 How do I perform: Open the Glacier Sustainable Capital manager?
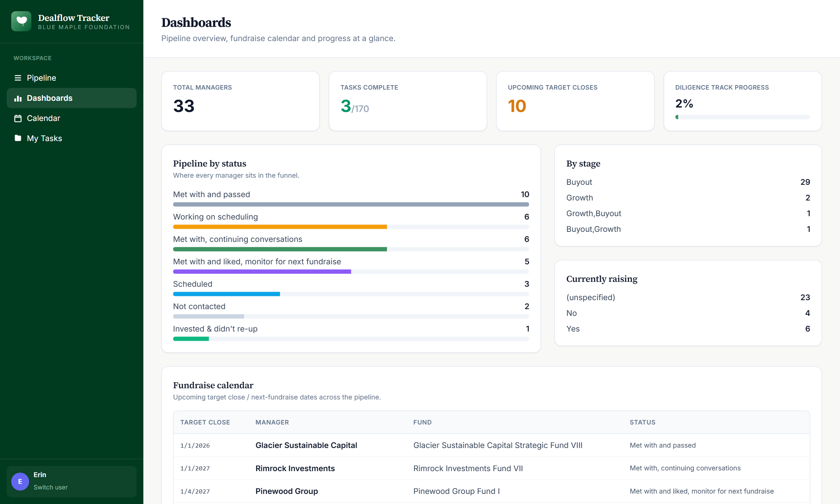pos(306,445)
